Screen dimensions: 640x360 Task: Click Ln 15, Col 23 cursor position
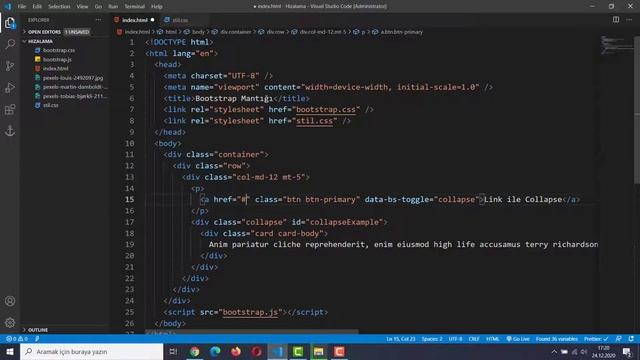(400, 339)
